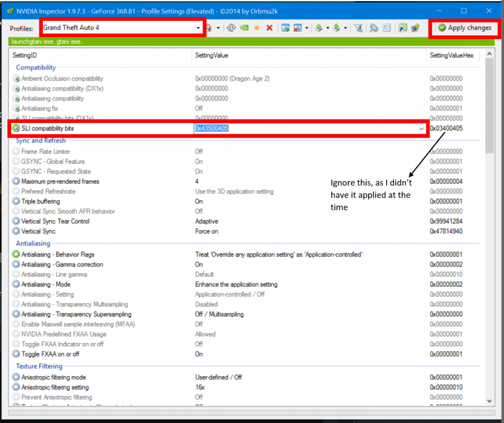Screen dimensions: 504x423
Task: Open the dropdown arrow beside the home icon
Action: coord(218,28)
